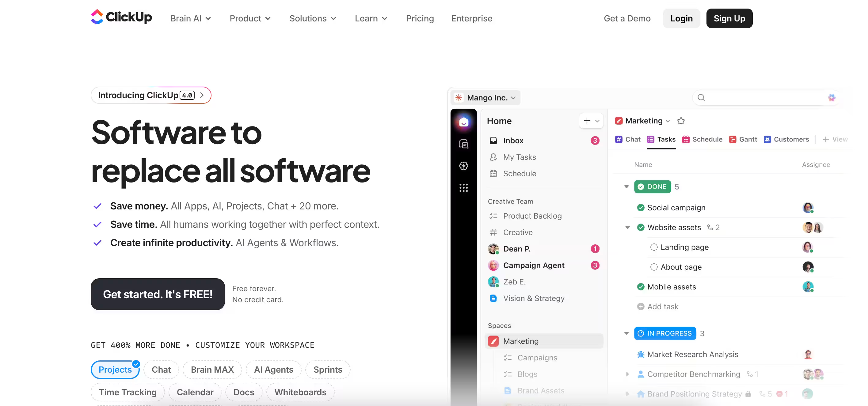The image size is (868, 406).
Task: Click the Brain AI icon in dark sidebar
Action: 464,166
